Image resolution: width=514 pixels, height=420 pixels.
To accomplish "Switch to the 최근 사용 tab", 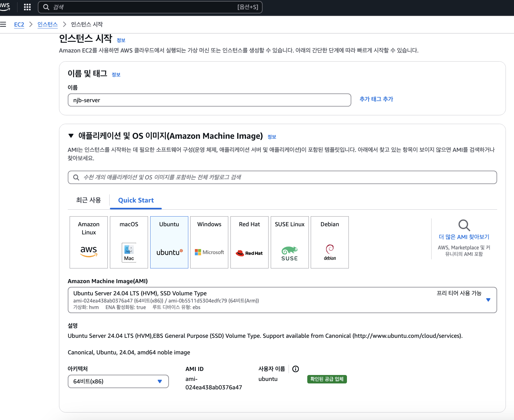I will pos(89,200).
